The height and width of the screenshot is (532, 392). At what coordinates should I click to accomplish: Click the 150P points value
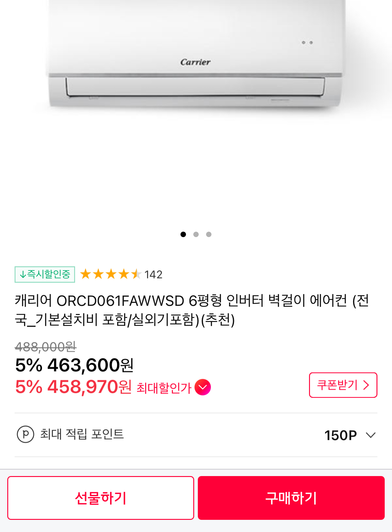(x=341, y=435)
